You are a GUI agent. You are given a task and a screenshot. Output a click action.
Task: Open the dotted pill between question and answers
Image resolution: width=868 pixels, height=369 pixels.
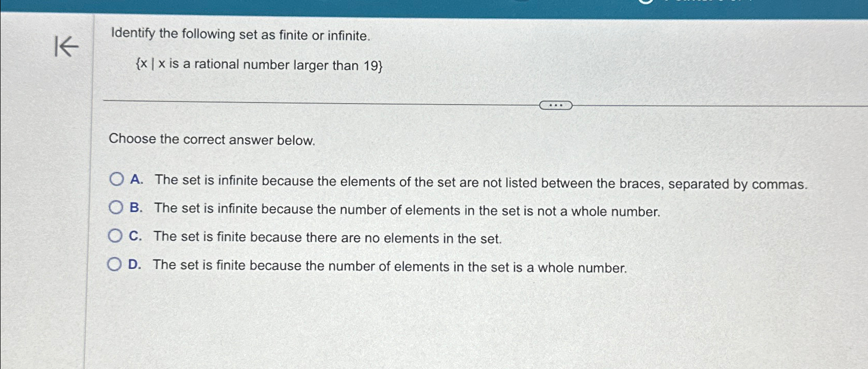pos(557,106)
